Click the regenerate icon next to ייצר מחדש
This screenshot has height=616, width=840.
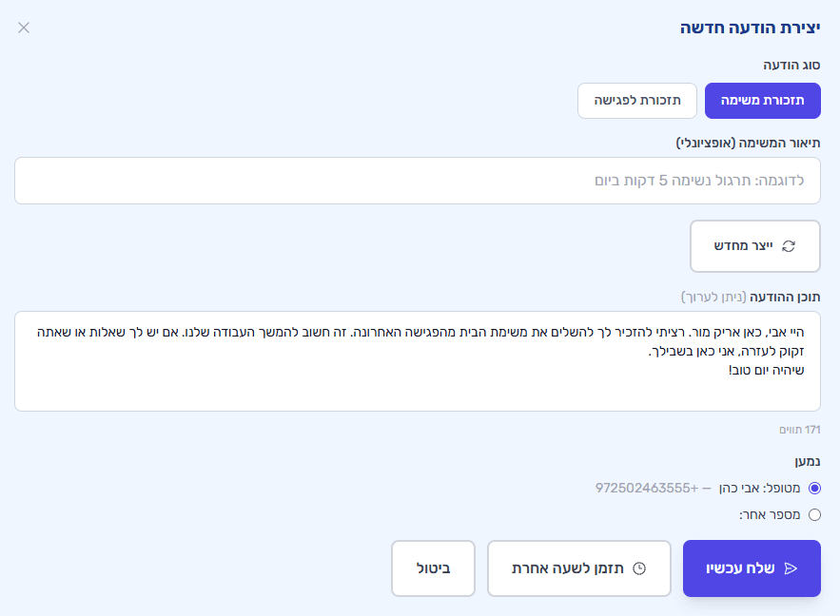[789, 245]
